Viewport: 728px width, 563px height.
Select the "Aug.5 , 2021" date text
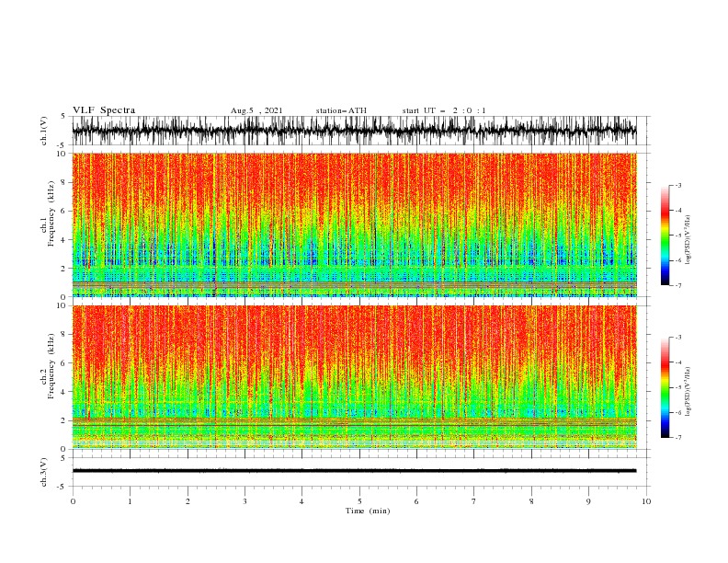pos(256,110)
